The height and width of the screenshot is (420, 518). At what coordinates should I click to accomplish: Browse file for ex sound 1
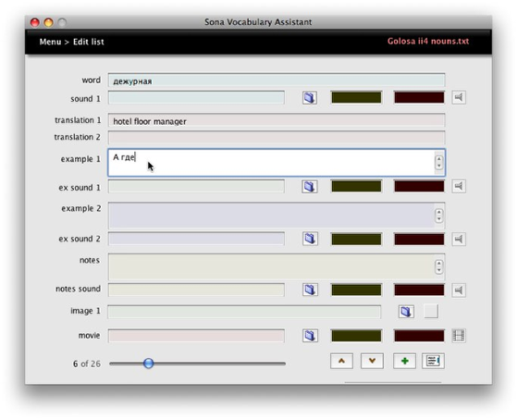pos(310,186)
